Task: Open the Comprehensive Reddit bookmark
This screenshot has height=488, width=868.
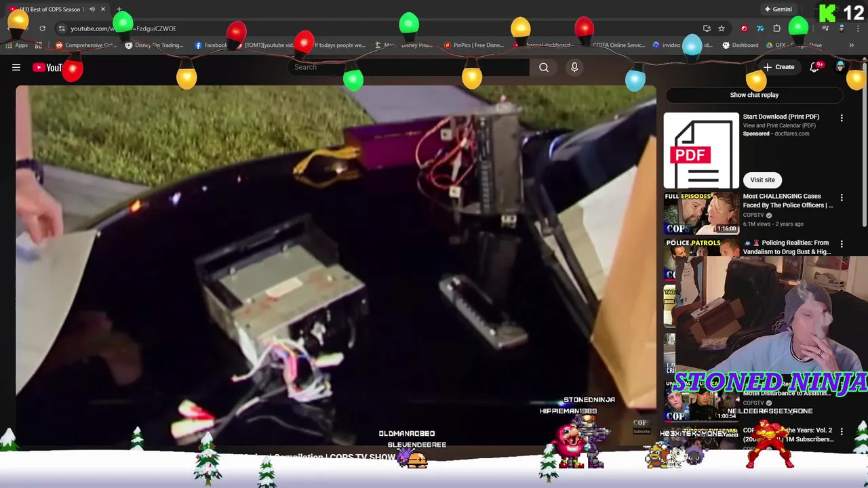Action: (86, 45)
